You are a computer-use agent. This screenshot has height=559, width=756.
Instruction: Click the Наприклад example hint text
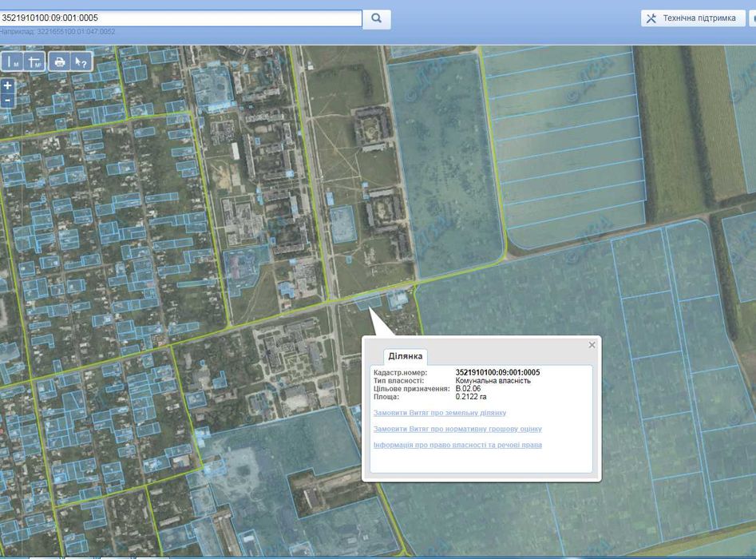pos(57,31)
